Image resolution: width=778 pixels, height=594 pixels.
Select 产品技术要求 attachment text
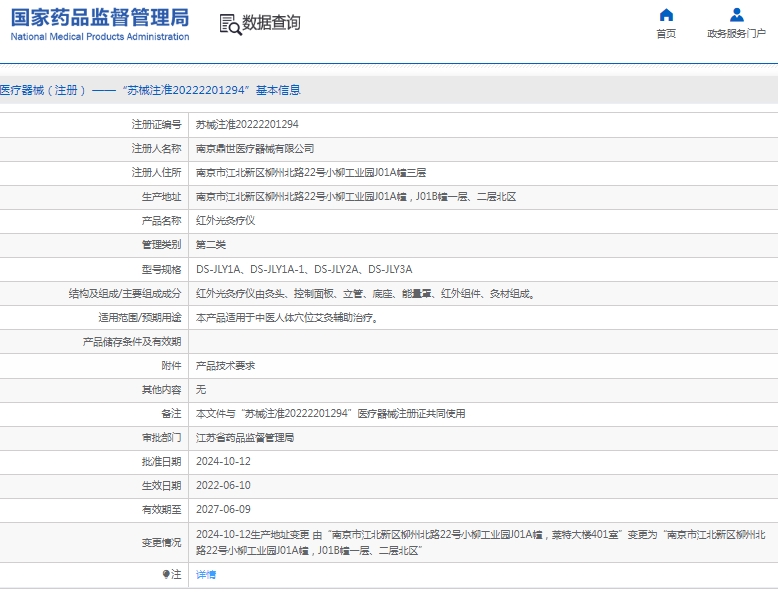pyautogui.click(x=225, y=366)
